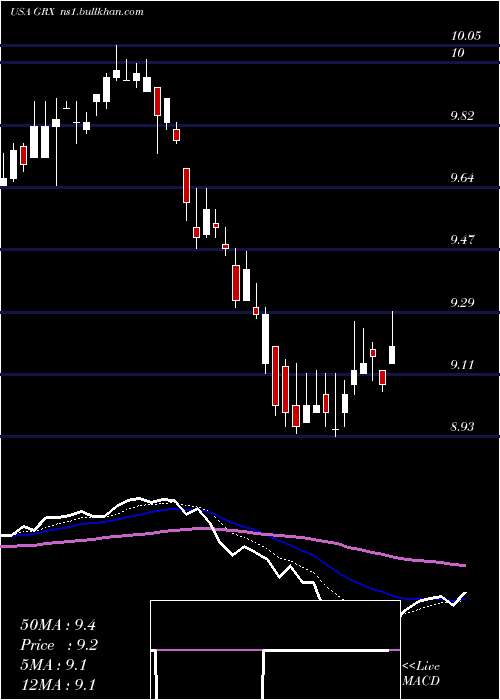Click the '<<Live MACD' label

[x=421, y=674]
